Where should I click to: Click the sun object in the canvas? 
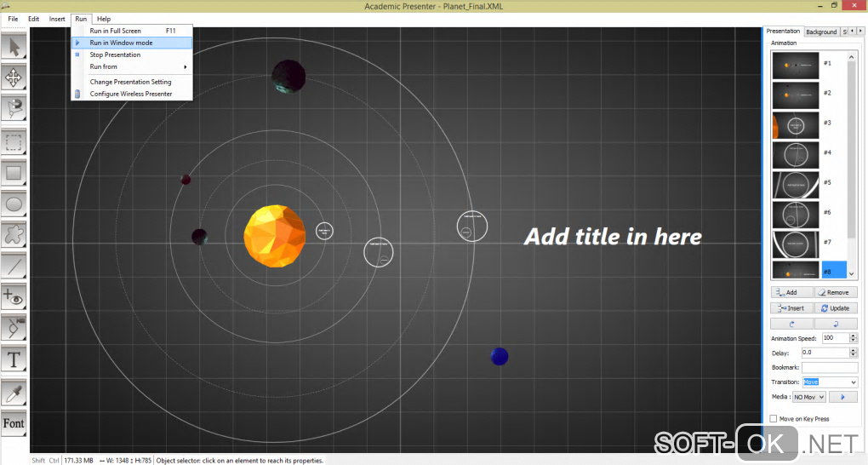(275, 236)
